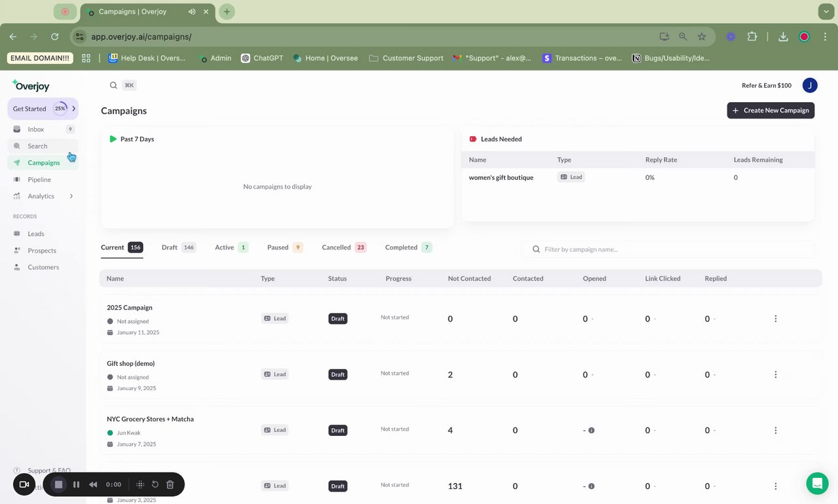Click the Get Started 25% progress ring
This screenshot has width=838, height=504.
click(60, 109)
